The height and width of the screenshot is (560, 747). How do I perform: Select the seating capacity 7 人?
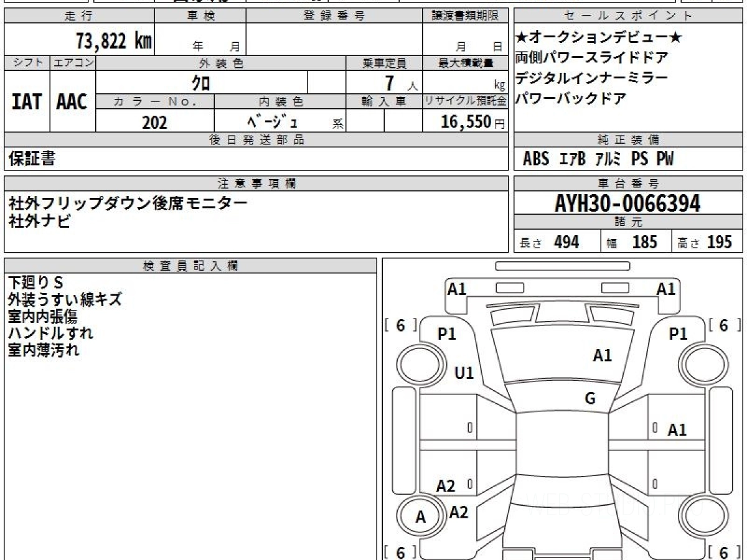click(400, 83)
